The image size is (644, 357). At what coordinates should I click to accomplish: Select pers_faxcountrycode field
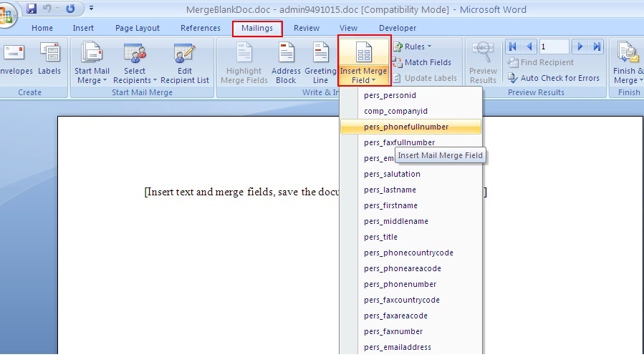point(410,300)
